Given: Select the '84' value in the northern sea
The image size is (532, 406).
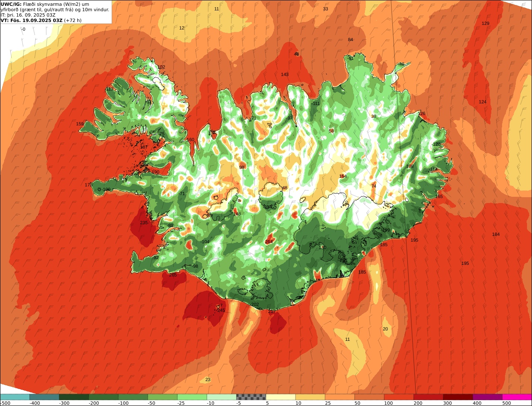Looking at the screenshot, I should (x=350, y=40).
